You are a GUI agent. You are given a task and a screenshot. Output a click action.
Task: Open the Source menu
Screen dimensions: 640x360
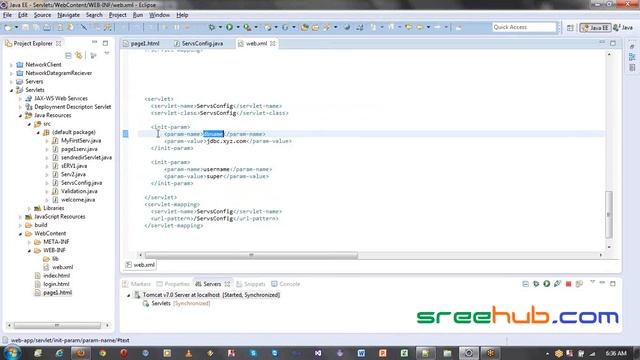point(42,15)
